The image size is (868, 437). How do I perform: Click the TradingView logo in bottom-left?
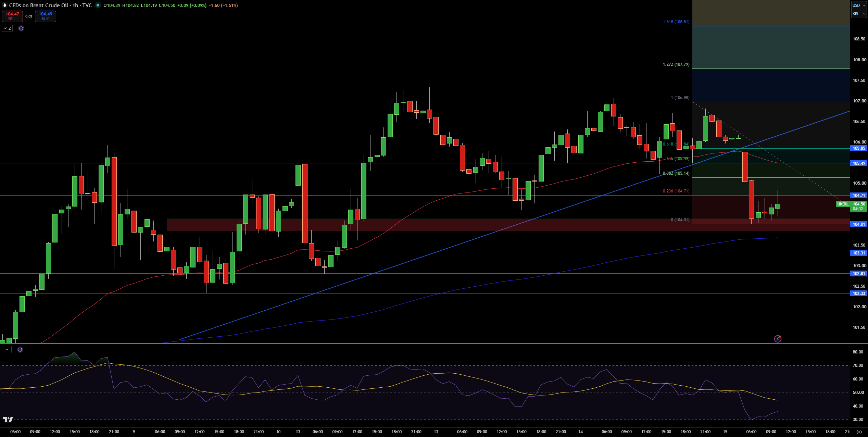pos(8,420)
